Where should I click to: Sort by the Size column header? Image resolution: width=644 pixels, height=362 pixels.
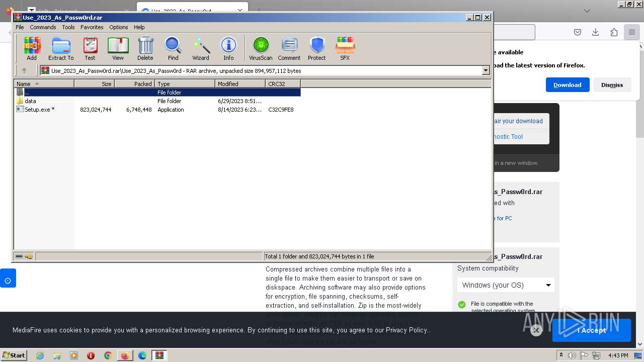click(x=95, y=83)
